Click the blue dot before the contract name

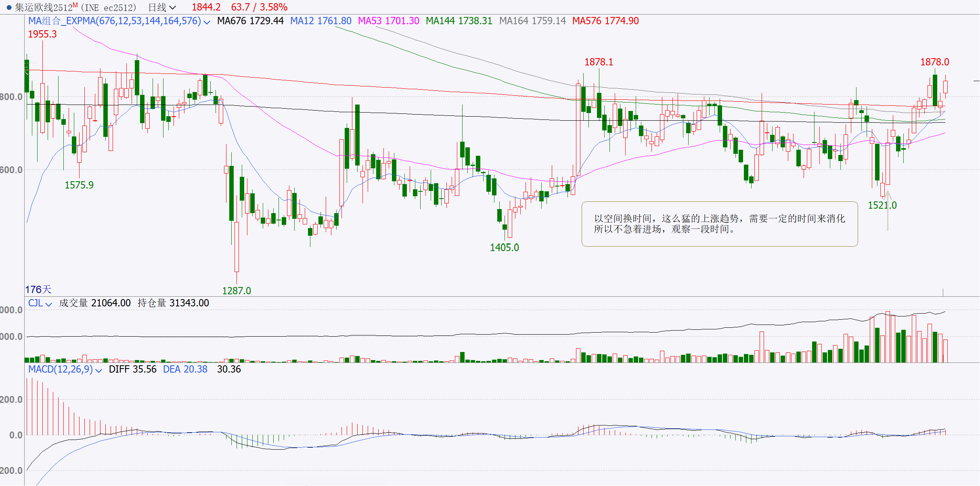[x=9, y=7]
